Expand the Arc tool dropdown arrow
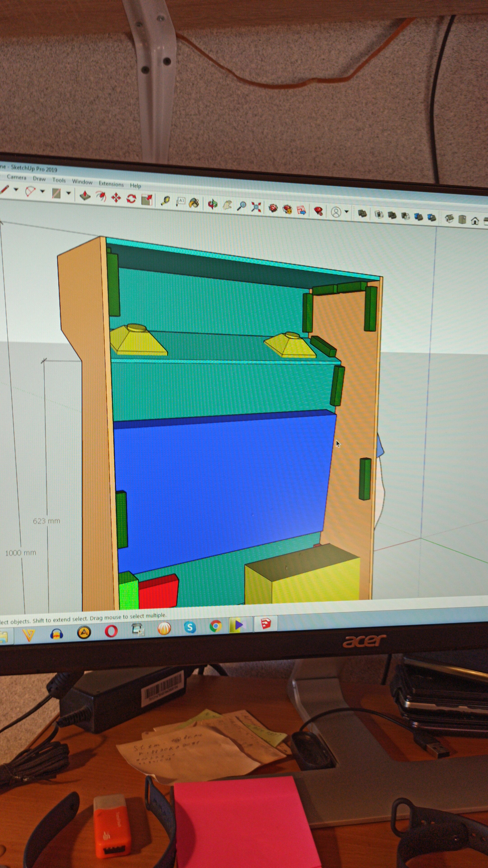The width and height of the screenshot is (488, 868). (x=42, y=192)
